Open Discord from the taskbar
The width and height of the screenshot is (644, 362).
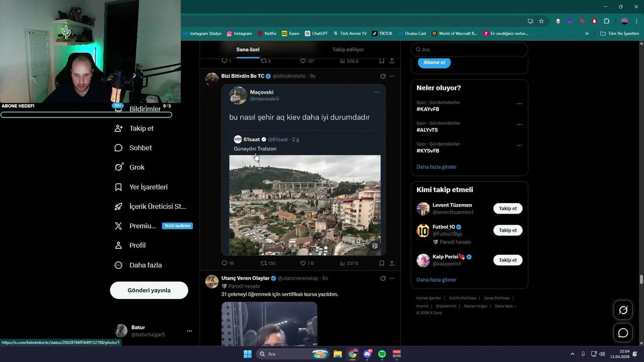click(367, 354)
